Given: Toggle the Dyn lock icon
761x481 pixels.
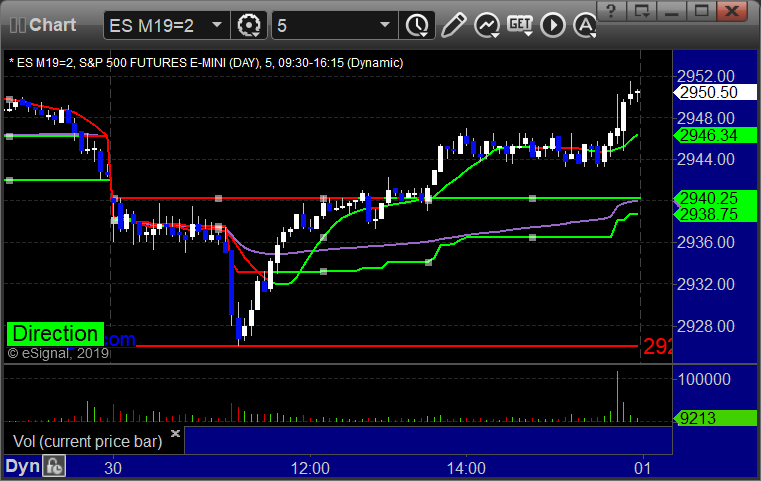Looking at the screenshot, I should click(54, 466).
